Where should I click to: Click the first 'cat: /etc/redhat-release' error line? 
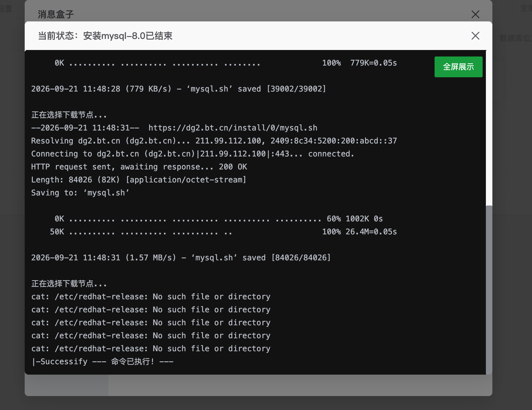(151, 297)
